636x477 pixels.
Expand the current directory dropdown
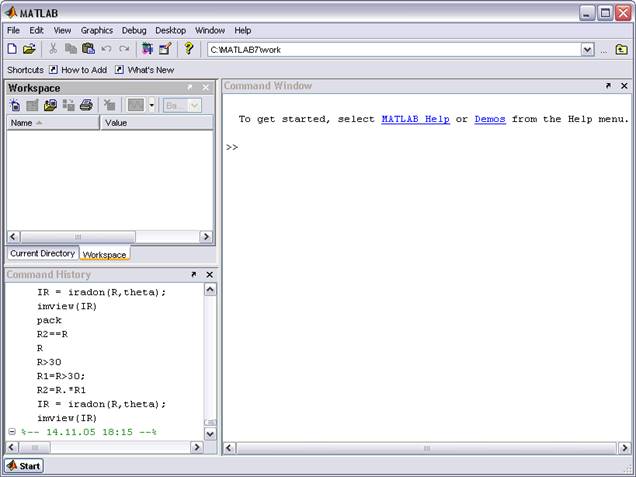click(587, 50)
